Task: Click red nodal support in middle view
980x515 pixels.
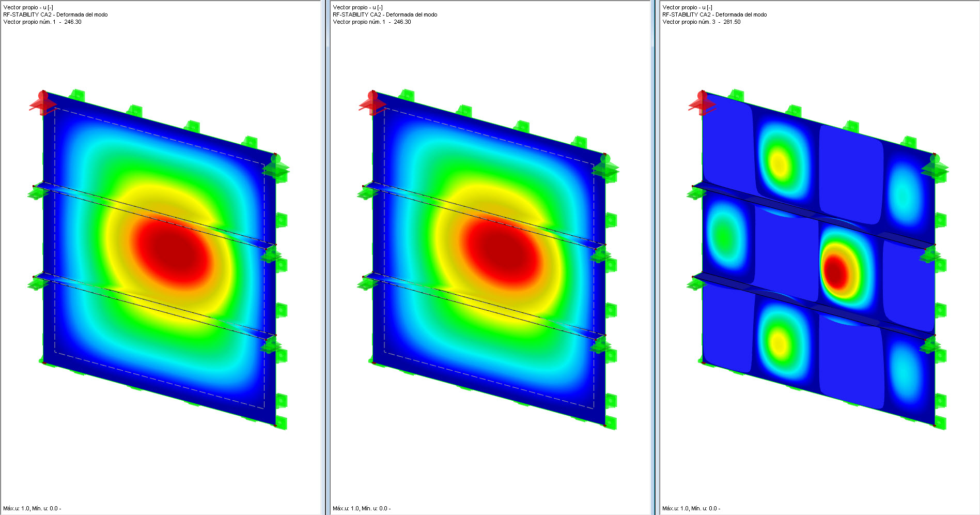Action: click(x=372, y=103)
